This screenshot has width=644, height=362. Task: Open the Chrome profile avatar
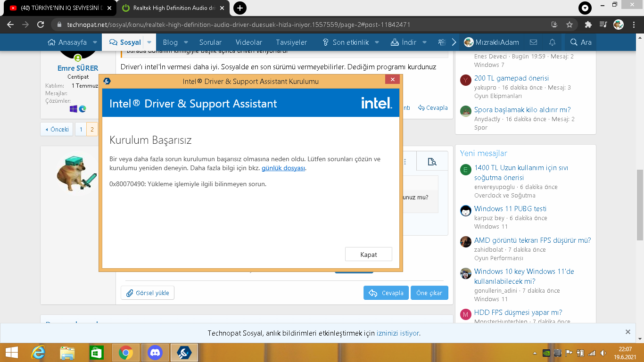(619, 25)
